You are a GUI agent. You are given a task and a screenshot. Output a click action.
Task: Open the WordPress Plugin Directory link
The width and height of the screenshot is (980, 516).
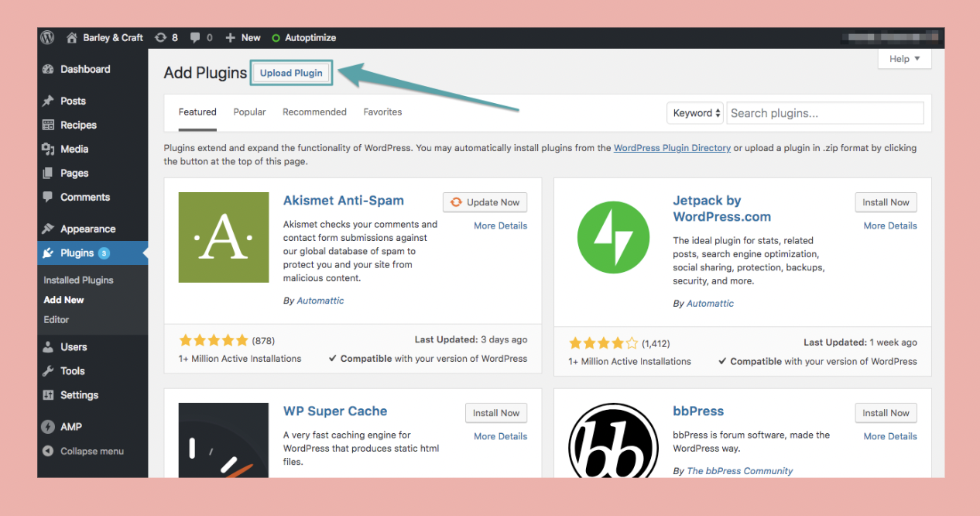coord(672,148)
